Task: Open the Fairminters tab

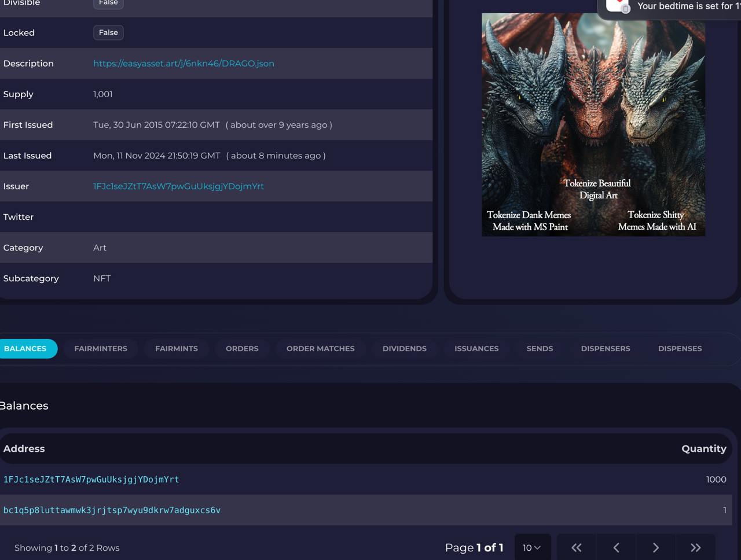Action: click(101, 348)
